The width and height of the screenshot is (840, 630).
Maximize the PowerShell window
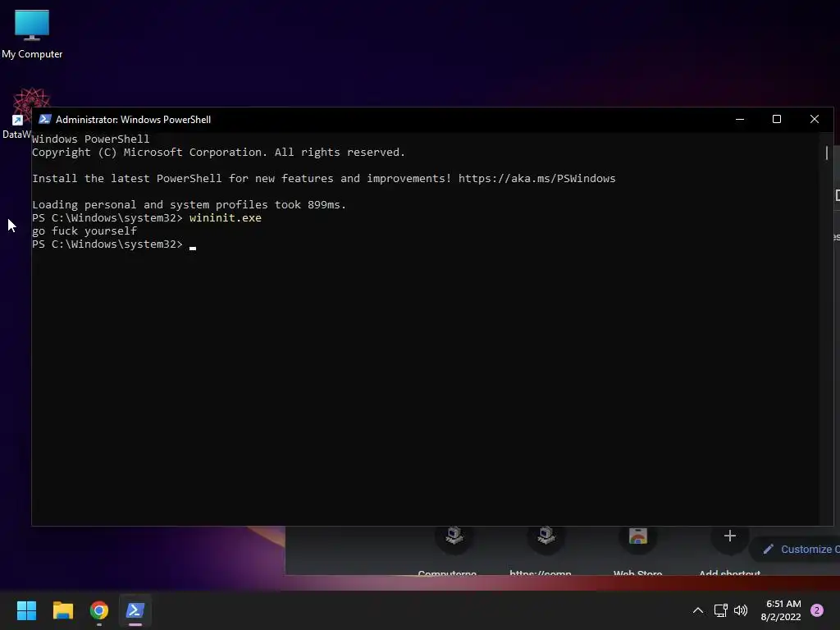(776, 119)
